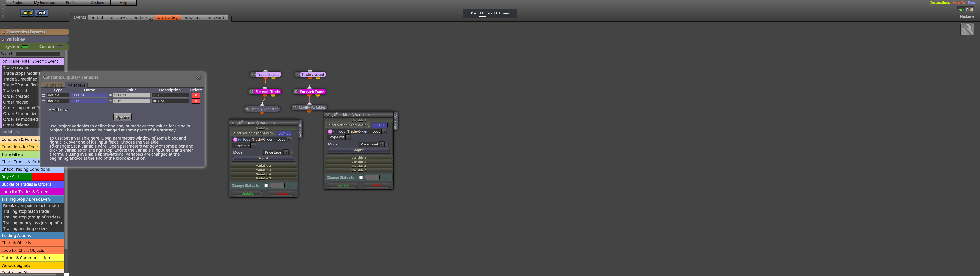This screenshot has height=276, width=980.
Task: Close the BUY_SL Modify Variables panel
Action: click(x=233, y=123)
